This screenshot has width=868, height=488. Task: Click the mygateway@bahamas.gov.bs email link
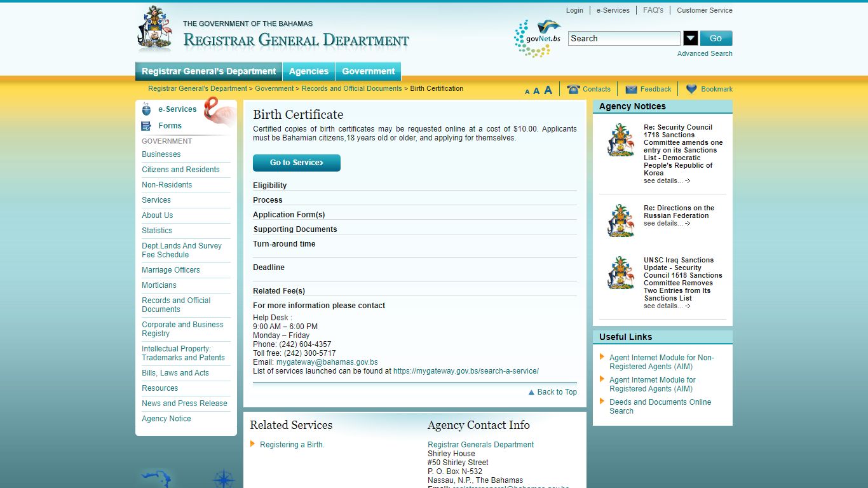coord(327,362)
